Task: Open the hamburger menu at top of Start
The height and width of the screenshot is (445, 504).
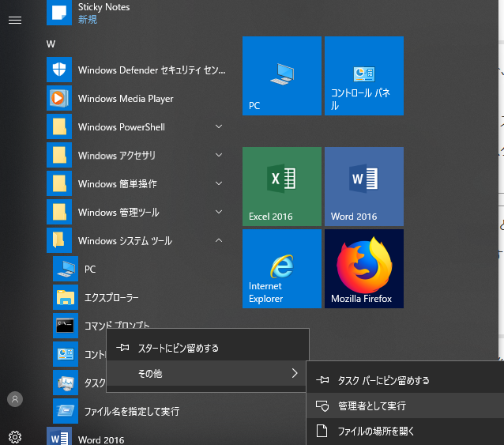Action: tap(15, 21)
